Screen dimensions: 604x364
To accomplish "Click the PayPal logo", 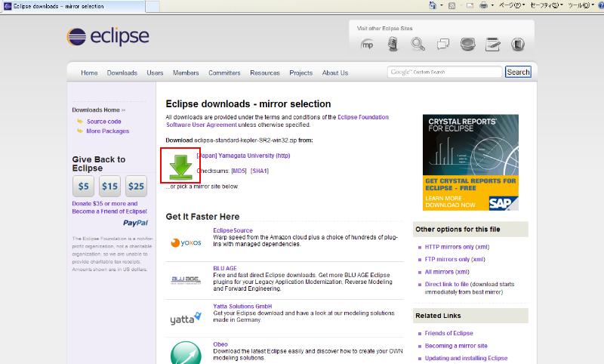I will (136, 223).
